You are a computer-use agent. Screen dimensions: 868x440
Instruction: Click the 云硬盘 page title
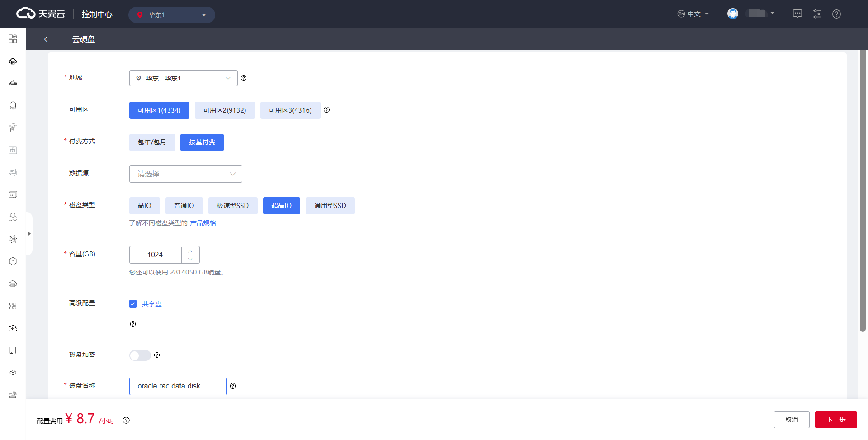tap(84, 39)
